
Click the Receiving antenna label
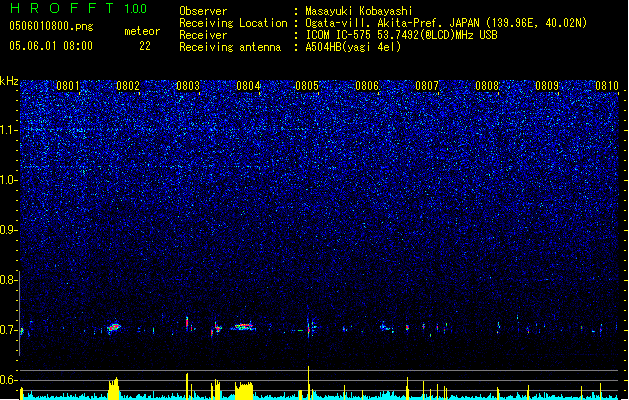[x=230, y=47]
